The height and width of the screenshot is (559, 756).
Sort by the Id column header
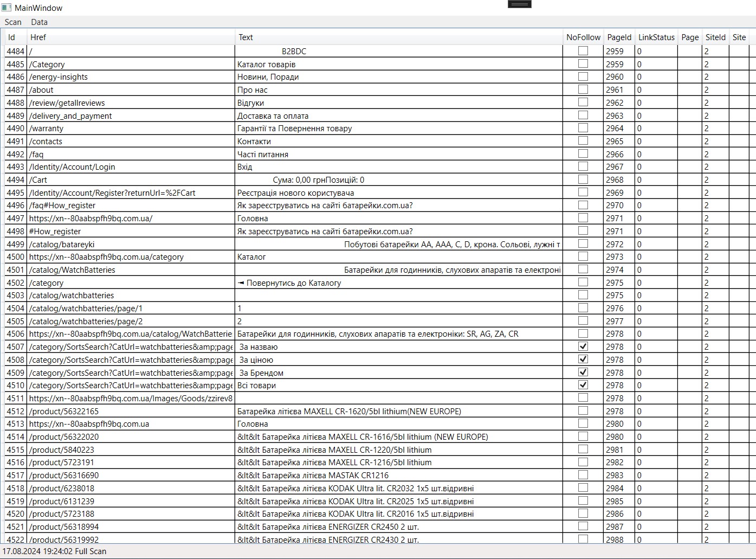click(16, 37)
